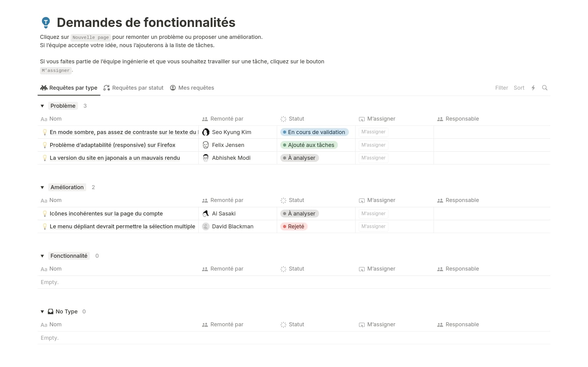Collapse the Fonctionnalité group triangle
Viewport: 588px width, 367px height.
tap(42, 256)
